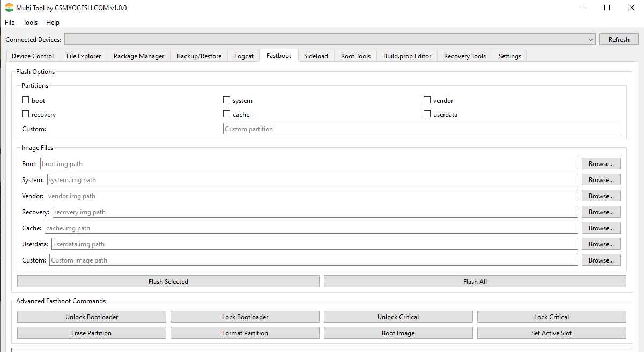Focus the Custom partition text field

[x=421, y=129]
